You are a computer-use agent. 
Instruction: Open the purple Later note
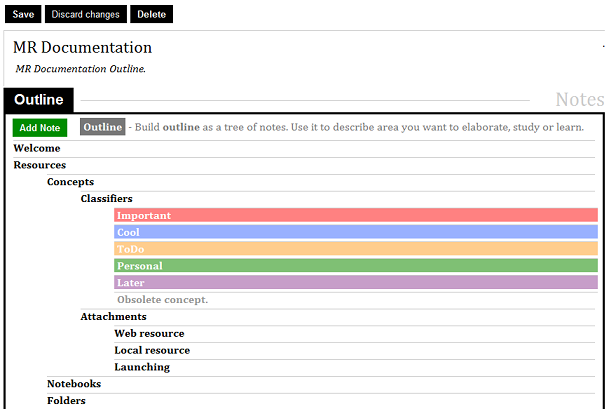click(356, 282)
